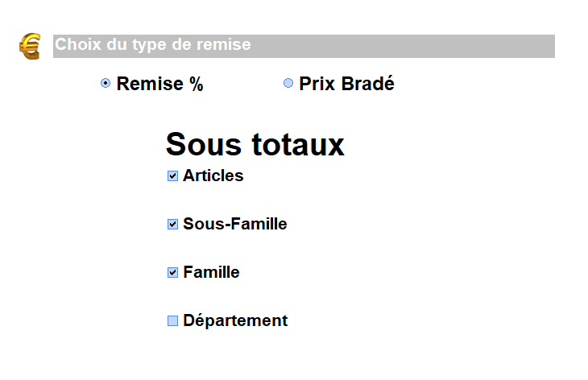Select the Prix Bradé radio button

288,84
